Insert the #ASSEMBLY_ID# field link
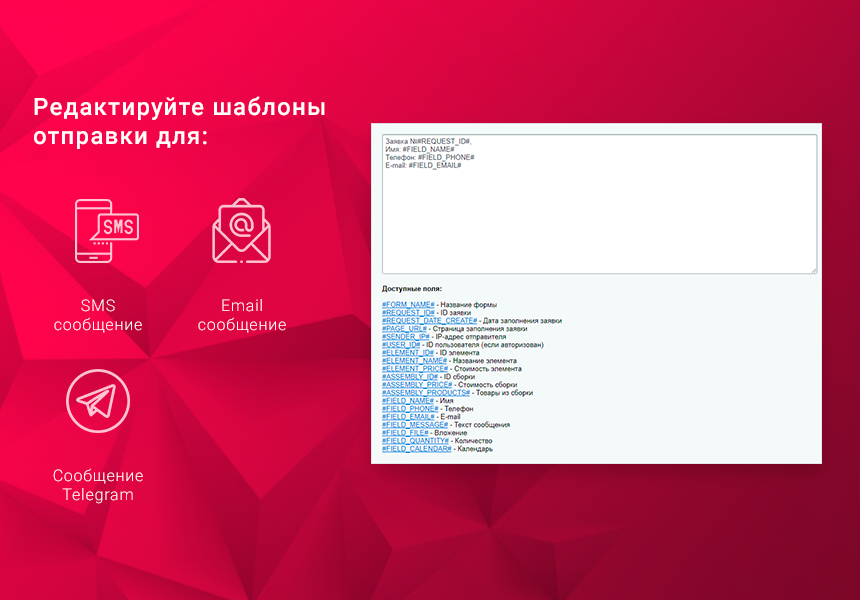Viewport: 860px width, 600px height. coord(409,376)
